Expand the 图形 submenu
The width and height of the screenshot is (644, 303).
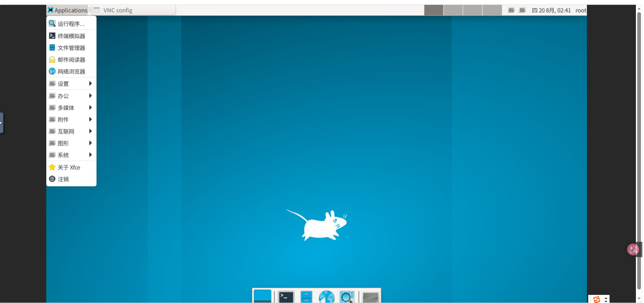pyautogui.click(x=71, y=143)
